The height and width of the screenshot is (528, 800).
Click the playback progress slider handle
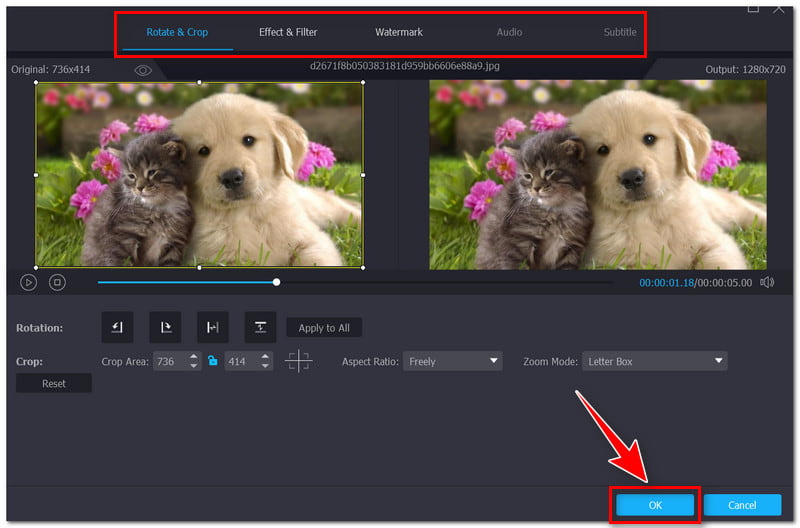(277, 283)
